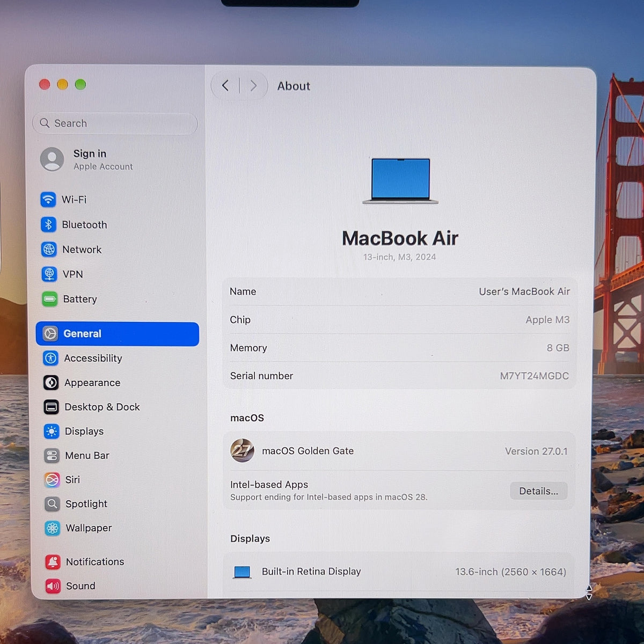Image resolution: width=644 pixels, height=644 pixels.
Task: Click the Battery icon in the sidebar
Action: (x=50, y=299)
